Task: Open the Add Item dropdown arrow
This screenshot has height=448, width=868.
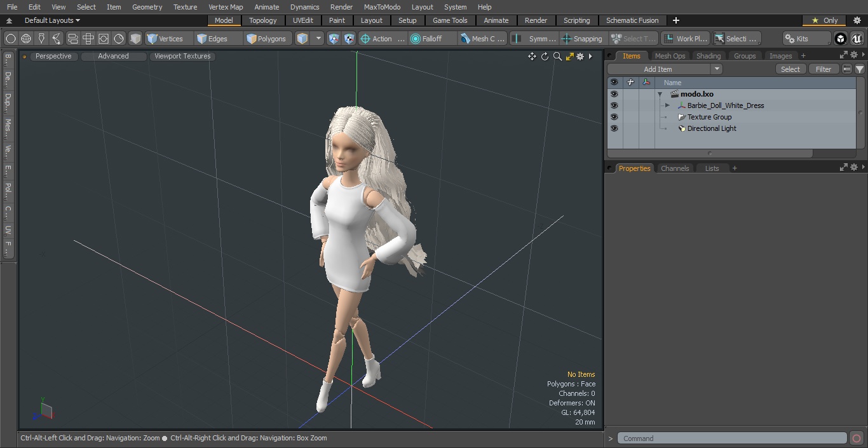Action: pos(717,69)
